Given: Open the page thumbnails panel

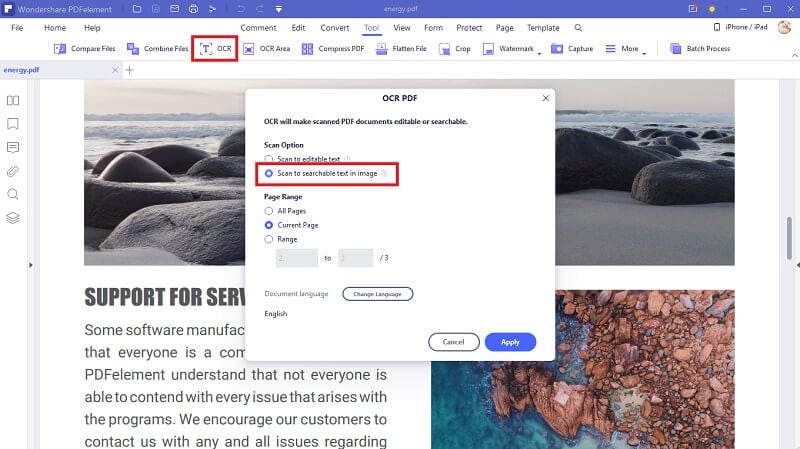Looking at the screenshot, I should [x=13, y=101].
